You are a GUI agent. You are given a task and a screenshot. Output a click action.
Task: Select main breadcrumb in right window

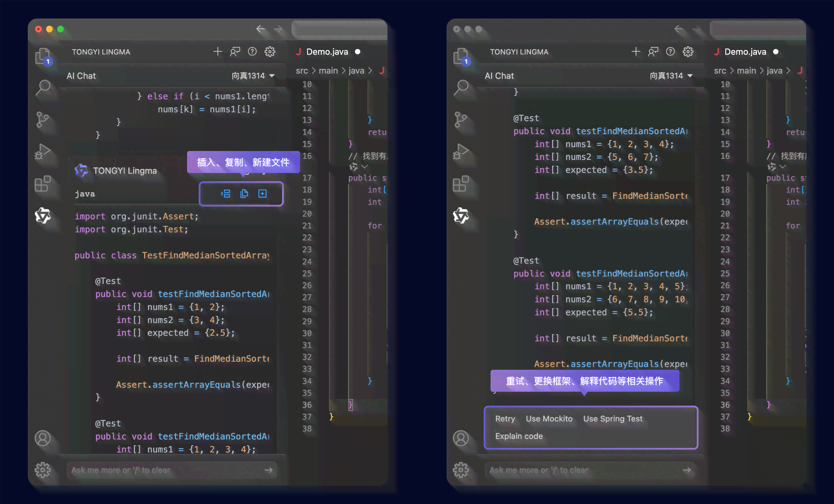[x=746, y=71]
